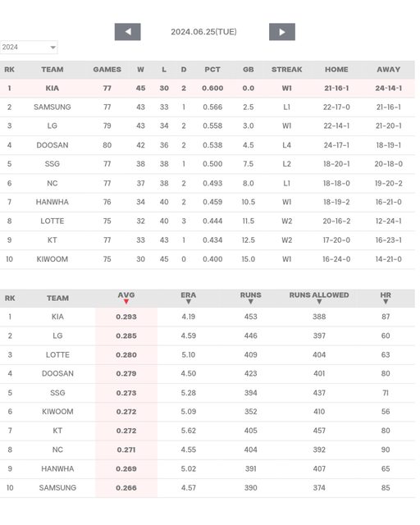Image resolution: width=420 pixels, height=525 pixels.
Task: Click the dropdown arrow beside 2024
Action: pyautogui.click(x=53, y=48)
